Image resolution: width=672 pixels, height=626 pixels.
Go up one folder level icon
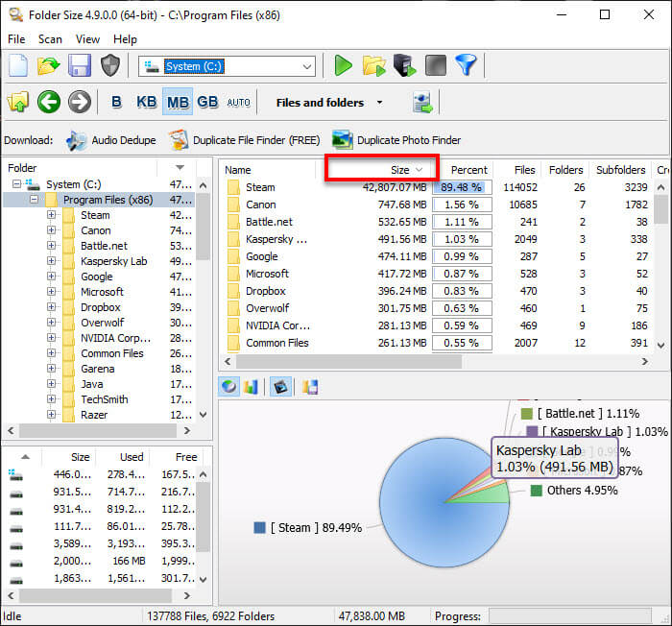point(18,102)
